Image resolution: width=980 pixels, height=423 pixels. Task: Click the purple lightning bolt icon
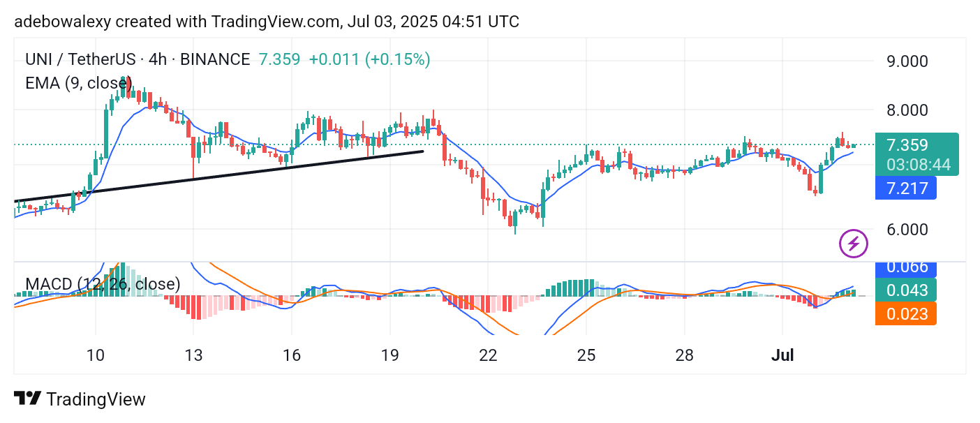pyautogui.click(x=853, y=244)
